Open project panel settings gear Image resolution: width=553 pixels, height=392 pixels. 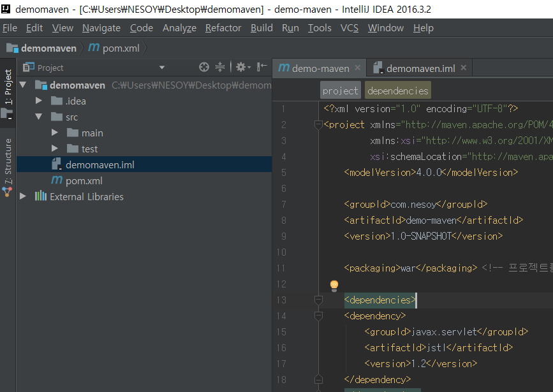[243, 67]
